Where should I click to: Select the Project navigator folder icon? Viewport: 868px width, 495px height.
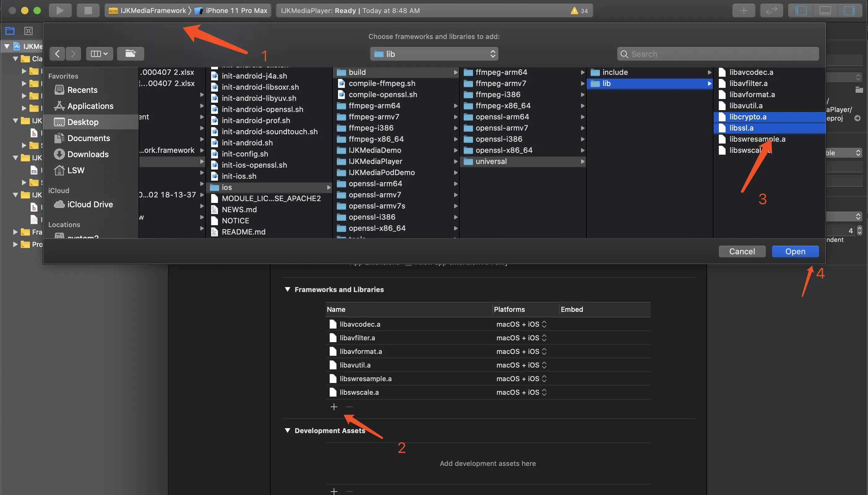[x=10, y=31]
